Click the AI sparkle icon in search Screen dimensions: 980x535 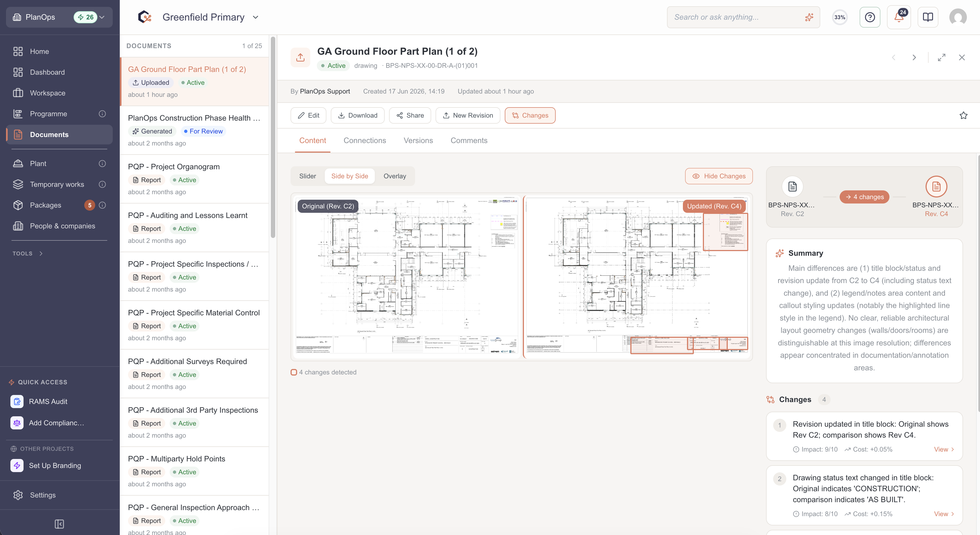(809, 17)
